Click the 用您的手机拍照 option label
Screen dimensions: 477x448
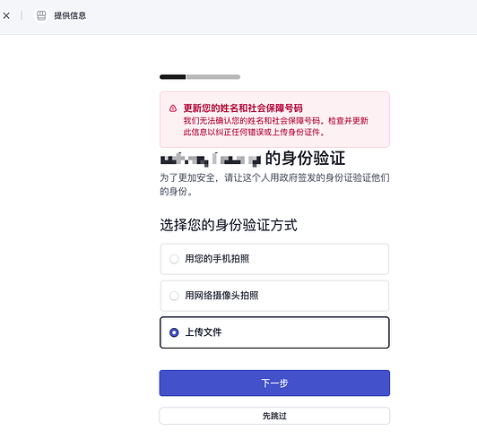pos(217,259)
